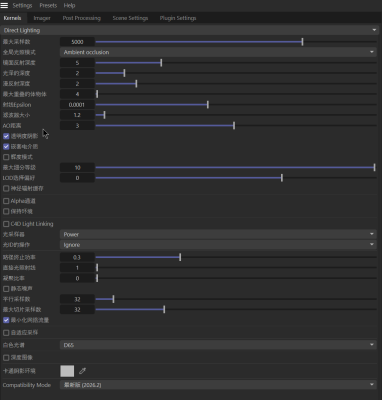Click the 镜面反射深度 slider handle

(161, 63)
